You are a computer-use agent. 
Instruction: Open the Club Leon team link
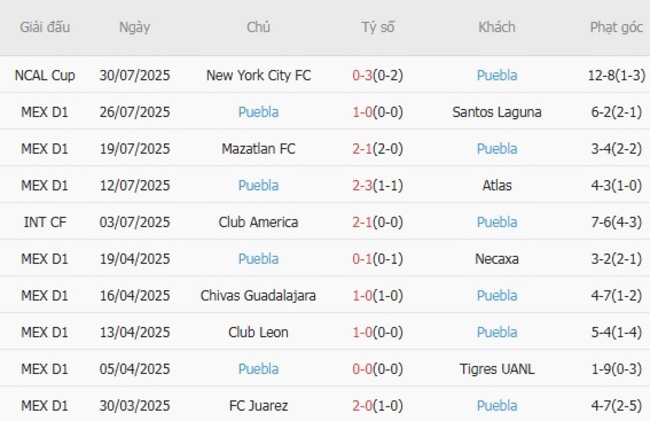(258, 332)
